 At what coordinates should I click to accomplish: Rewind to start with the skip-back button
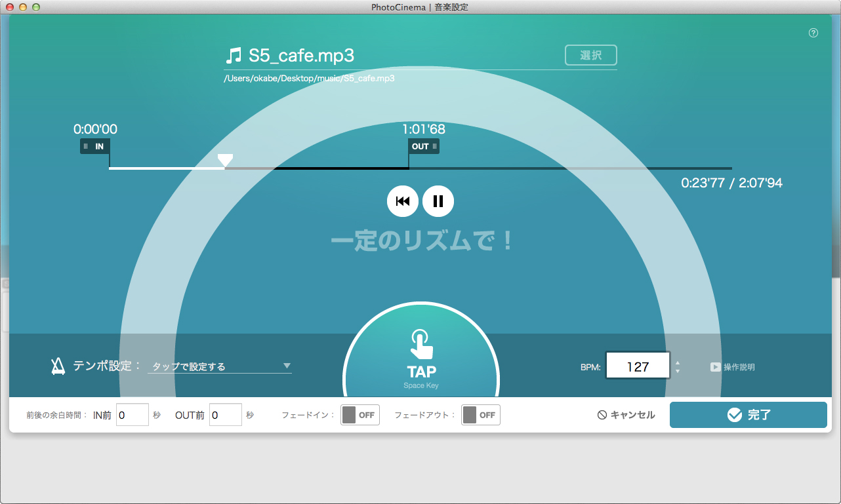[403, 201]
